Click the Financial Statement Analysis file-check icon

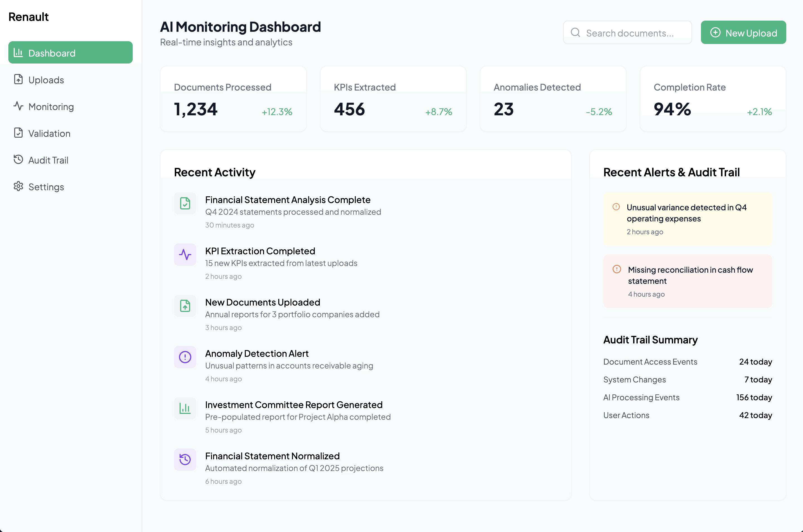[185, 204]
